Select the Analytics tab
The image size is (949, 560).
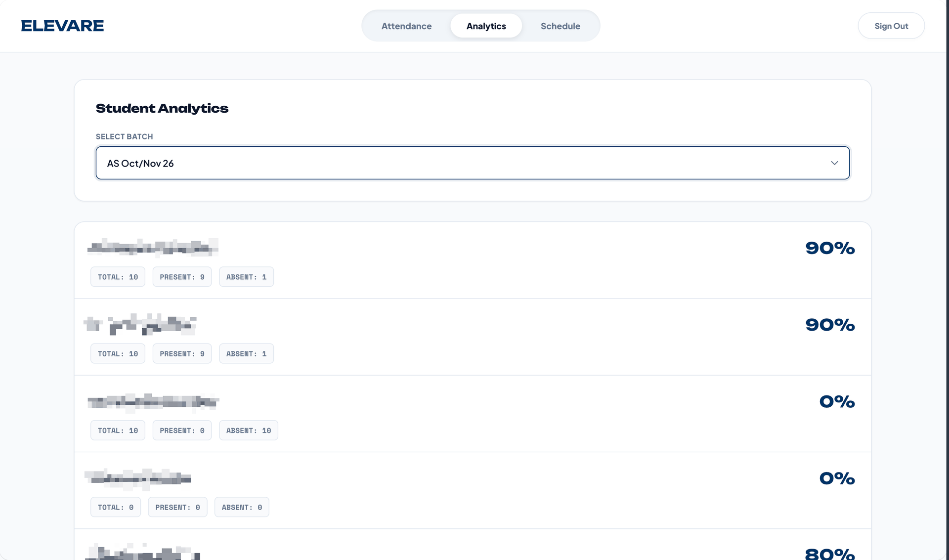(x=486, y=26)
